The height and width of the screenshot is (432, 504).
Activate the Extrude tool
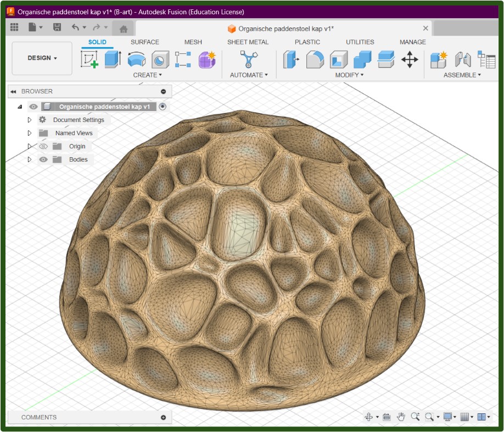[x=113, y=59]
